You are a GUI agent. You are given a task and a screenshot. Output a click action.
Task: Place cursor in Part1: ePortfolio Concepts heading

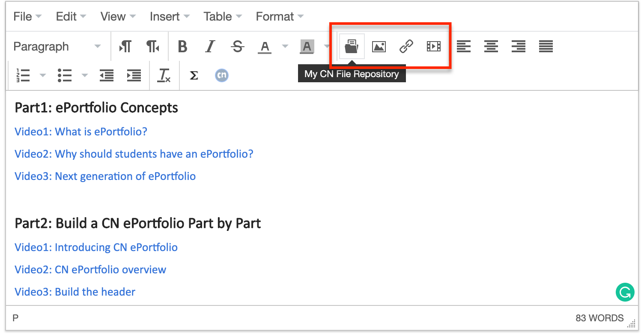point(96,108)
